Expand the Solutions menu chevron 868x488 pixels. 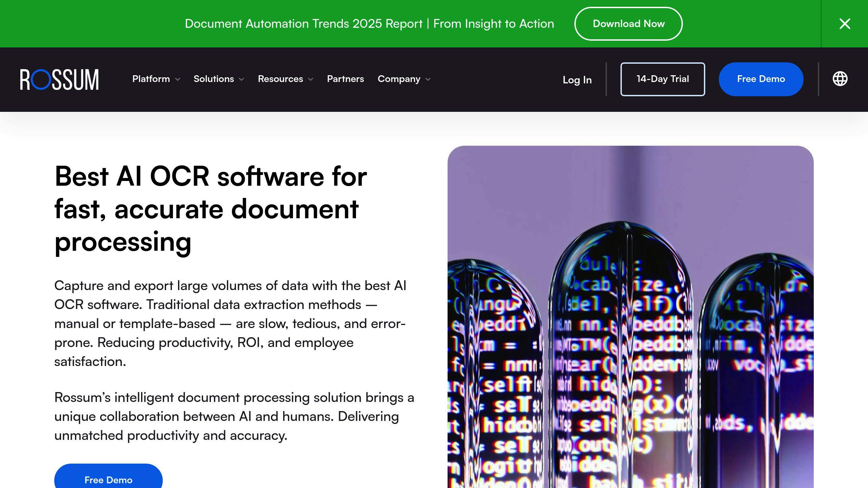tap(241, 79)
